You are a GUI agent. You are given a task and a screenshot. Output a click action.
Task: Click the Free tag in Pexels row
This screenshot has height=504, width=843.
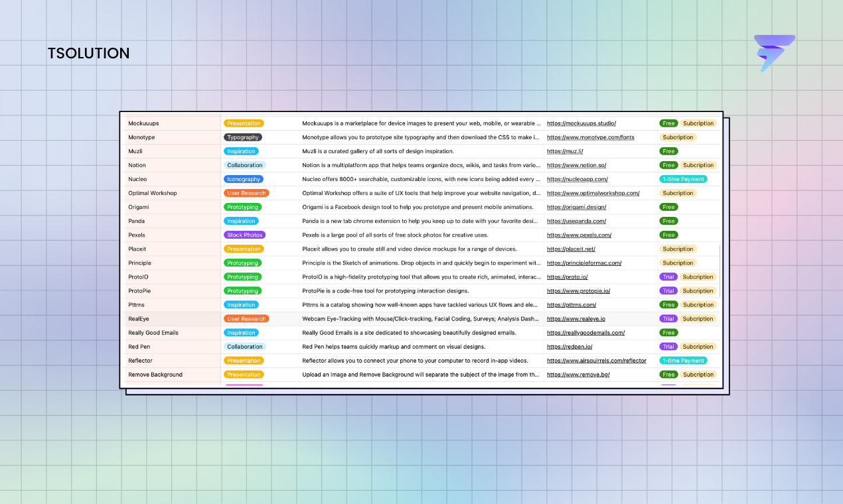coord(668,235)
